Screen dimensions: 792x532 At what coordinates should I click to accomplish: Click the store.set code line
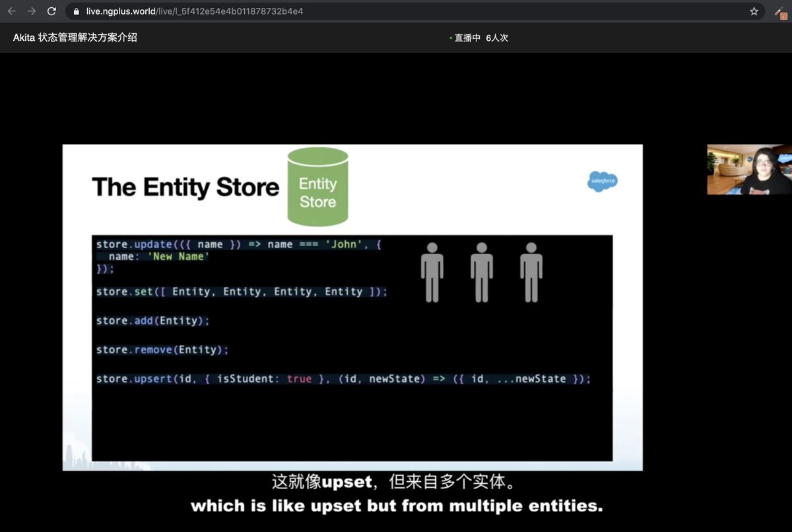click(x=242, y=291)
